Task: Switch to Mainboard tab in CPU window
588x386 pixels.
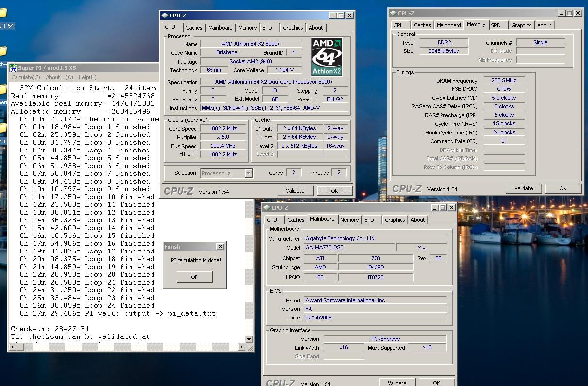Action: pos(220,28)
